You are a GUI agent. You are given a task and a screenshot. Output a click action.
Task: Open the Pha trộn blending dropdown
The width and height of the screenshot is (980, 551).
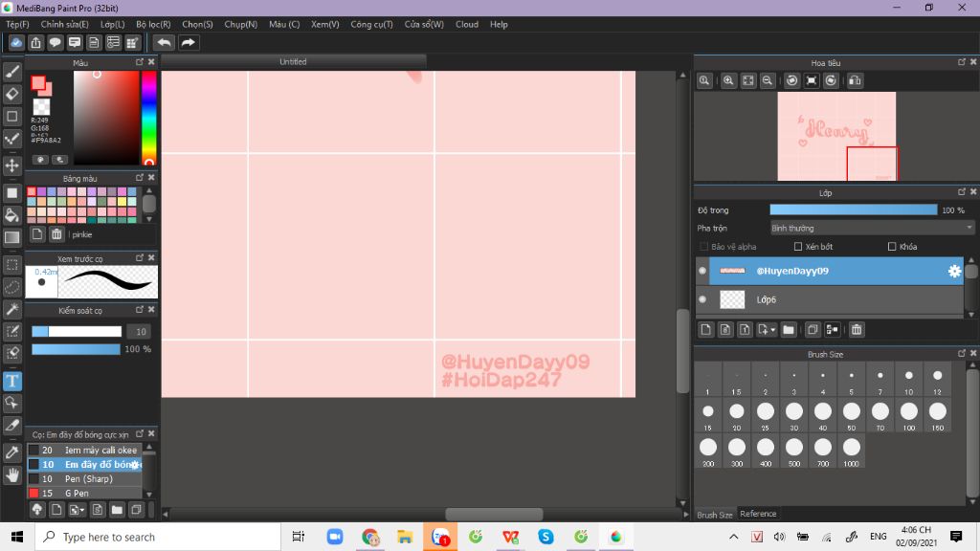[x=872, y=228]
